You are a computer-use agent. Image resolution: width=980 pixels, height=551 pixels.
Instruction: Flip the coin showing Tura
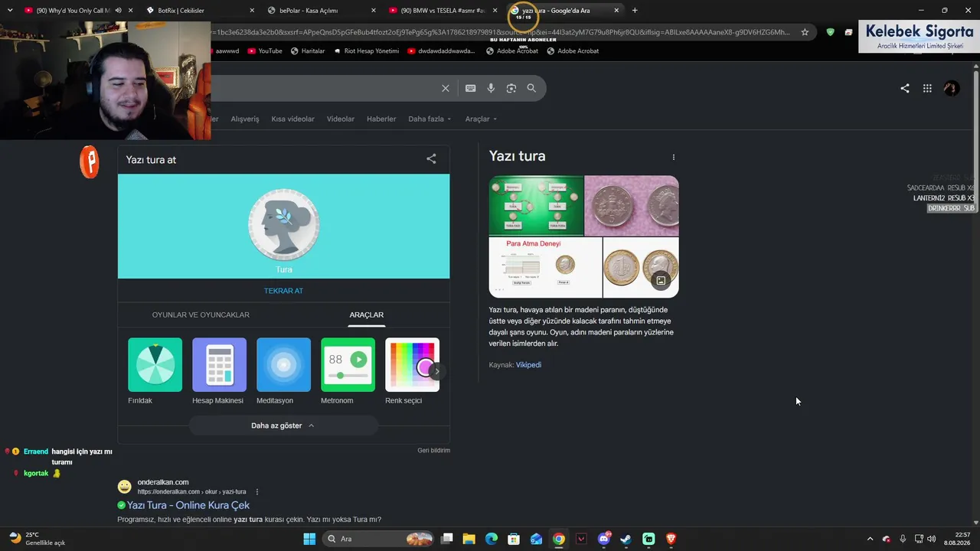[x=284, y=225]
